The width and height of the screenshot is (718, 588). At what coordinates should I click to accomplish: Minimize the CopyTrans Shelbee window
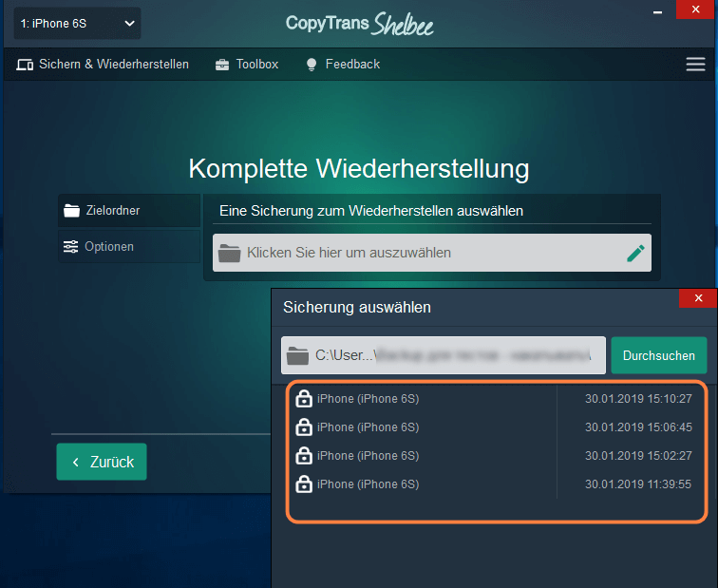click(657, 12)
